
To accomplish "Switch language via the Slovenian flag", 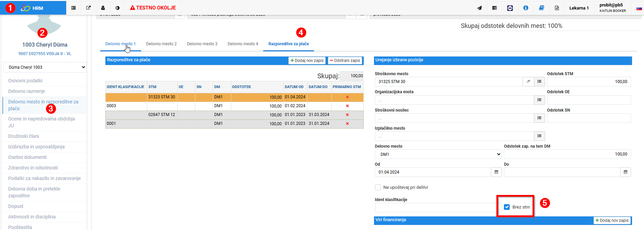I will pyautogui.click(x=639, y=9).
